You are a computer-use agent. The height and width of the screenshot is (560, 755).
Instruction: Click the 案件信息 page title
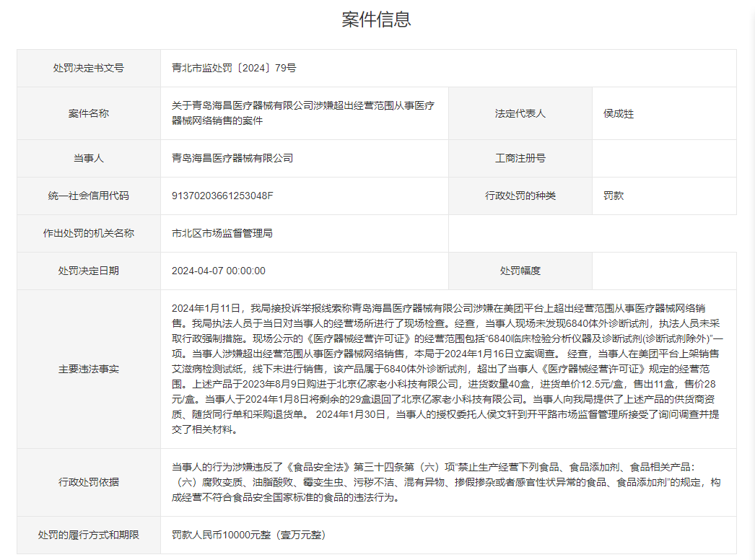[x=377, y=19]
